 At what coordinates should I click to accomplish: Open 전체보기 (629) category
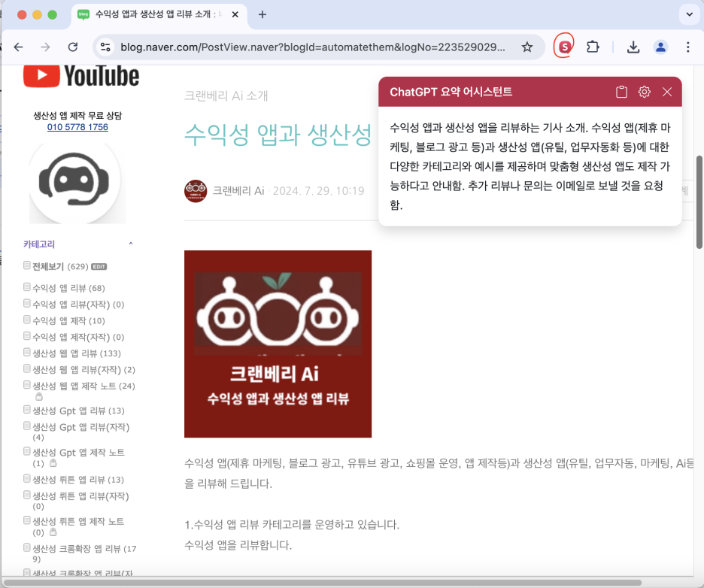coord(60,267)
